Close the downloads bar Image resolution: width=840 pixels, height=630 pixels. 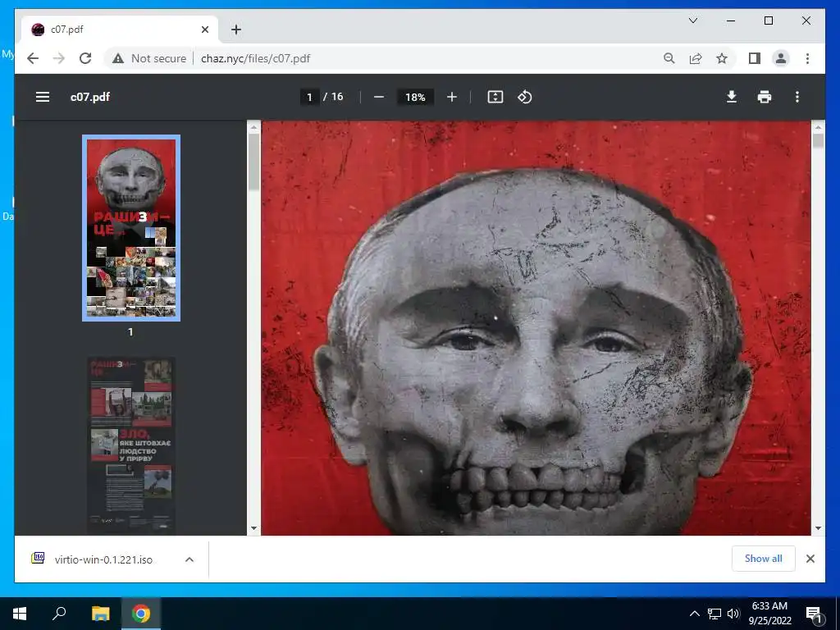(x=810, y=559)
